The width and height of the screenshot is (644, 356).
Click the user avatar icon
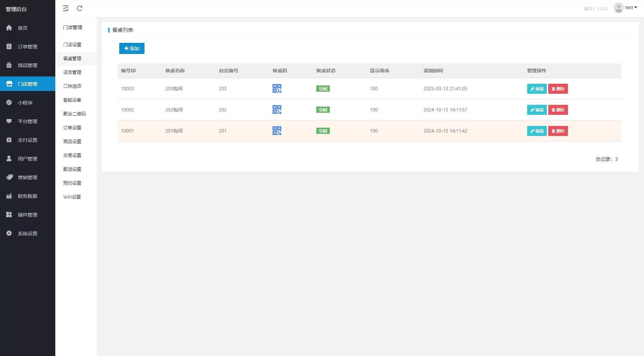coord(618,8)
